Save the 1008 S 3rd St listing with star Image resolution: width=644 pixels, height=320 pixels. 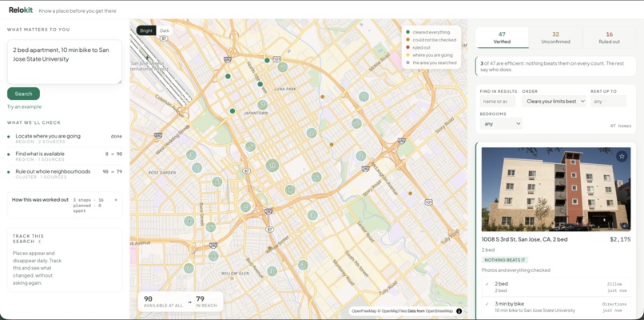point(622,156)
